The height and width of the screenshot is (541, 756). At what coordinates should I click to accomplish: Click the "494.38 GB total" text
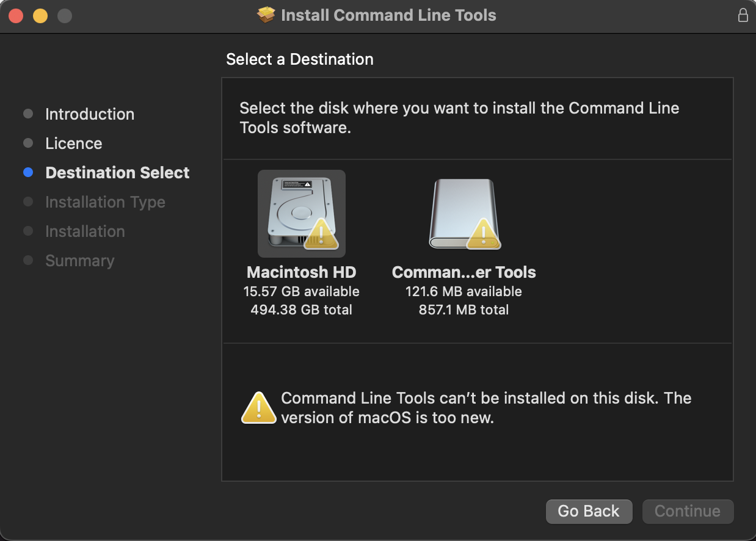click(x=302, y=310)
